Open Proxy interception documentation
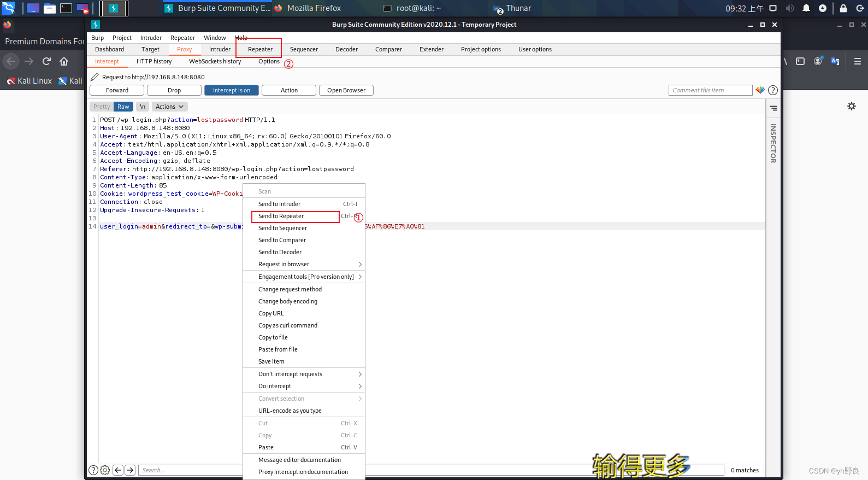Image resolution: width=868 pixels, height=480 pixels. coord(304,472)
